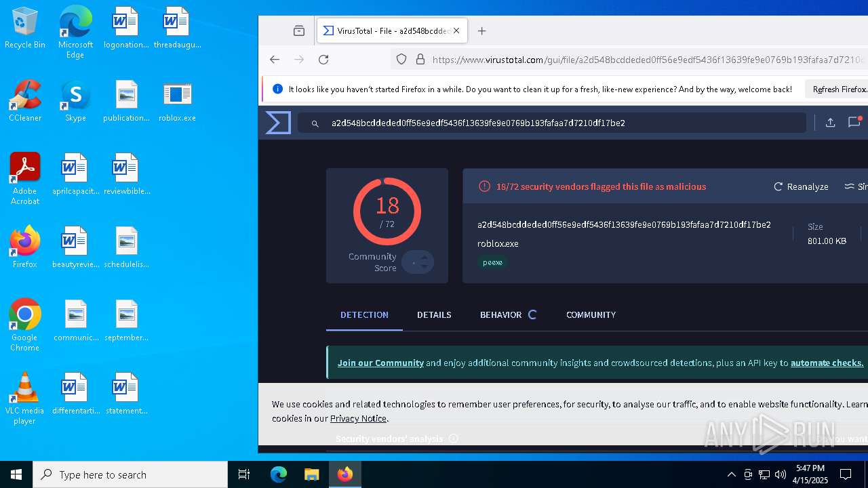This screenshot has height=488, width=868.
Task: Open the Recycle Bin desktop icon
Action: [25, 28]
